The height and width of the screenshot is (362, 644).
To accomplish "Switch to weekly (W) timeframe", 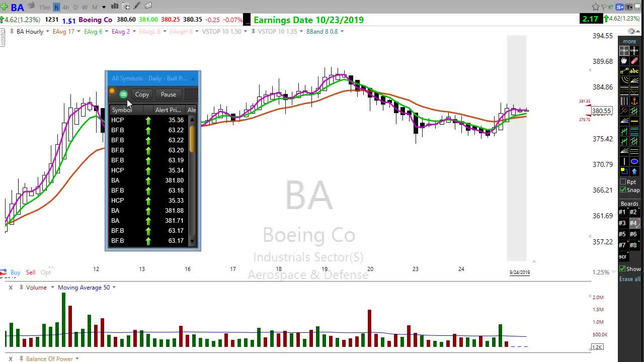I will pos(85,7).
